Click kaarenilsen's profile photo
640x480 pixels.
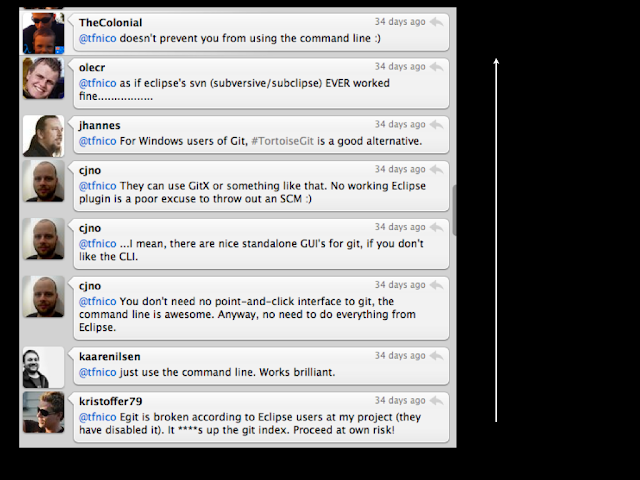pos(43,367)
